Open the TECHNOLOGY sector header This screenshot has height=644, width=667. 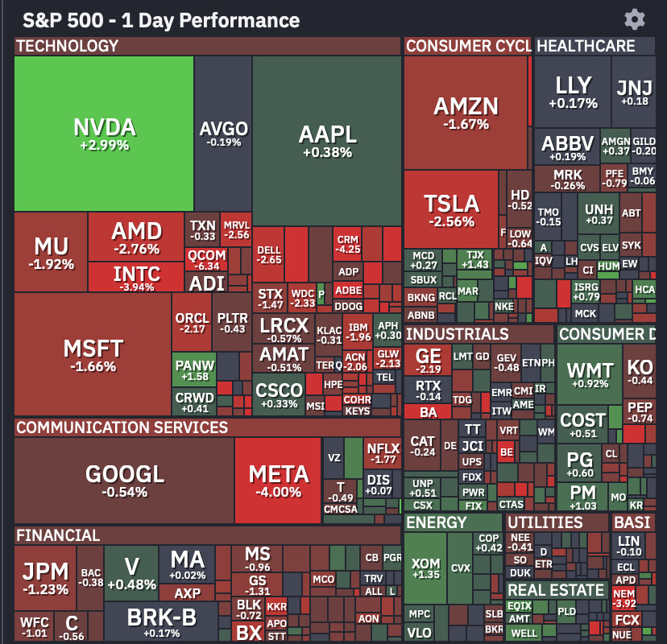pos(208,46)
